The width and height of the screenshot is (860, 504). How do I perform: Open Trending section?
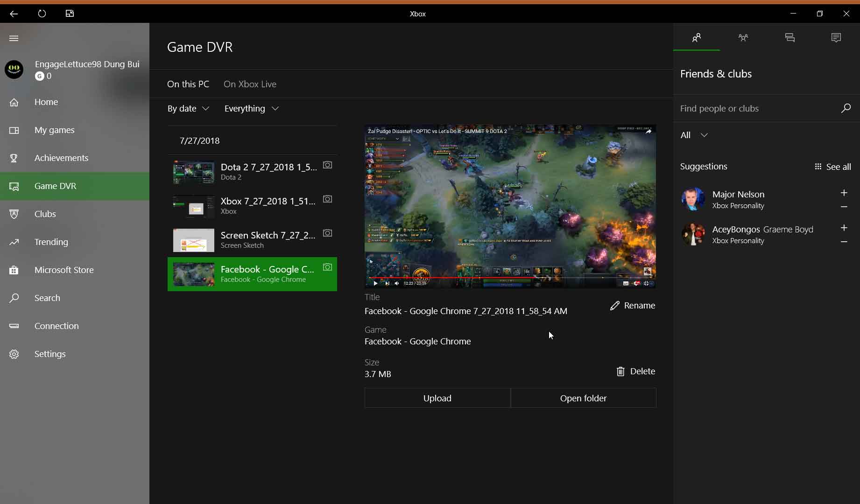(75, 242)
